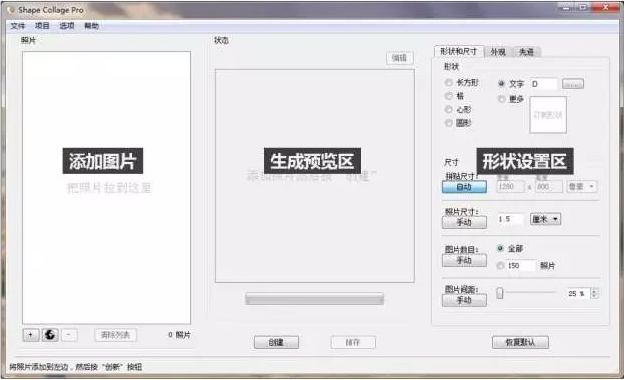Image resolution: width=624 pixels, height=380 pixels.
Task: Select the 文字 shape option
Action: [501, 84]
